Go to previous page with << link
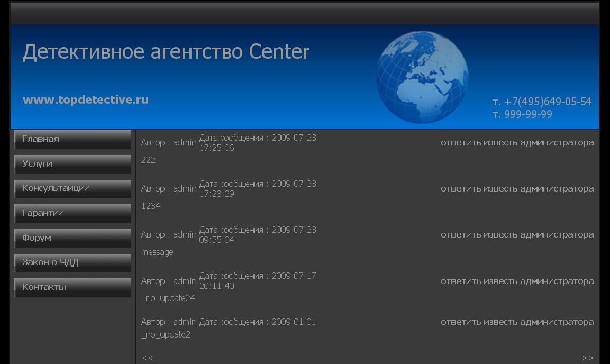 148,358
